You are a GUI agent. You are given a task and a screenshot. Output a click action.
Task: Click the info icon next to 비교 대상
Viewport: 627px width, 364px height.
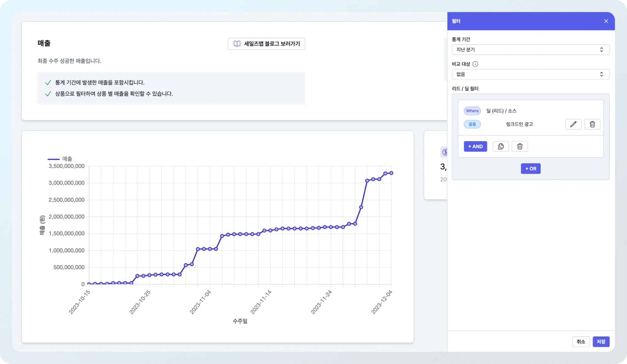pos(475,64)
